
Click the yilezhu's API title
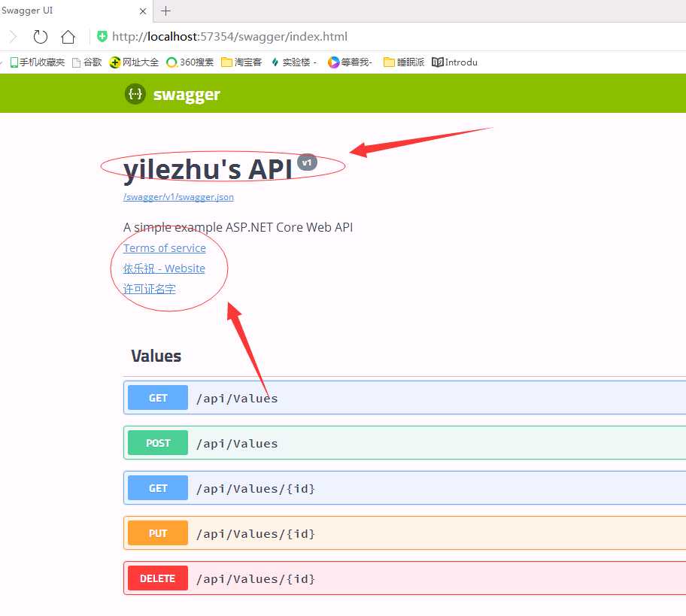[x=208, y=169]
